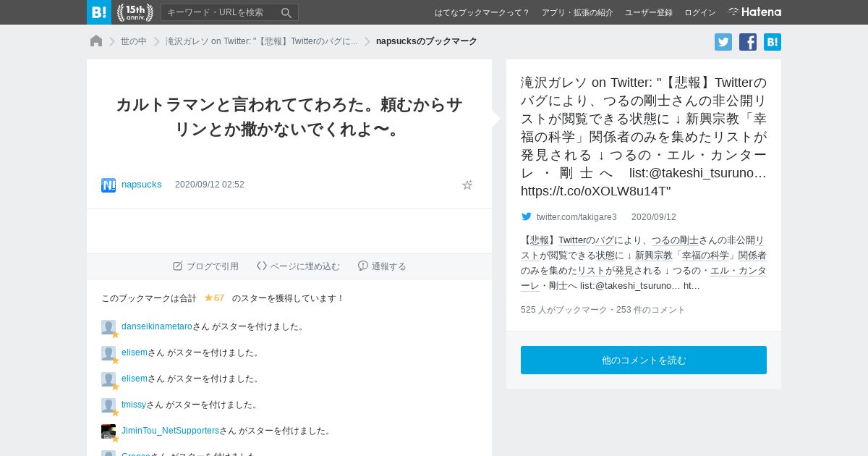Click the 67 stars count
868x456 pixels.
tap(214, 298)
